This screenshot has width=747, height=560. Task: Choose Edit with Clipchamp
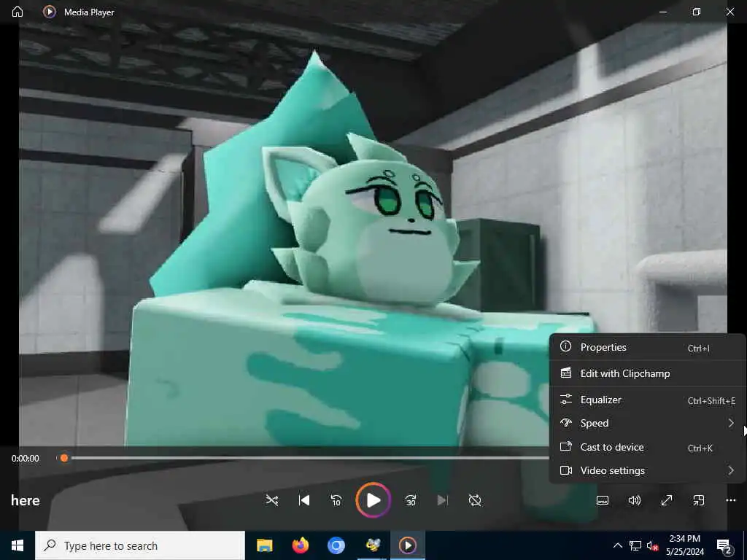648,373
